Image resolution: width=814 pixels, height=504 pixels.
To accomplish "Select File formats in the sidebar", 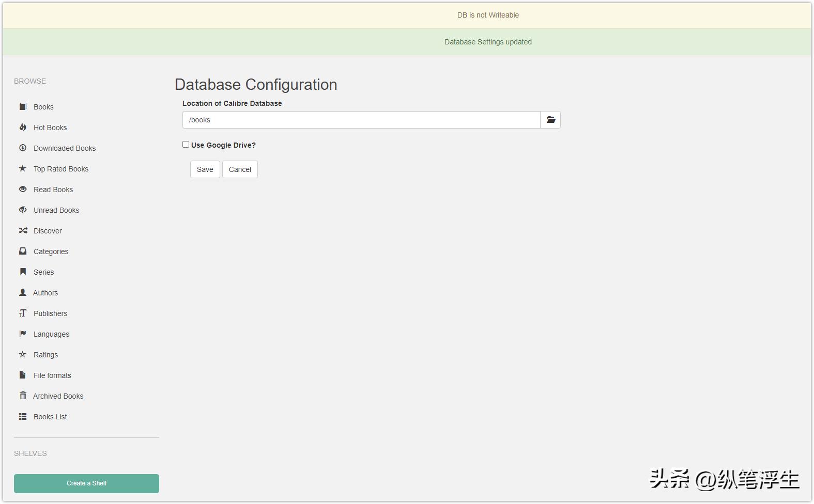I will (x=52, y=375).
